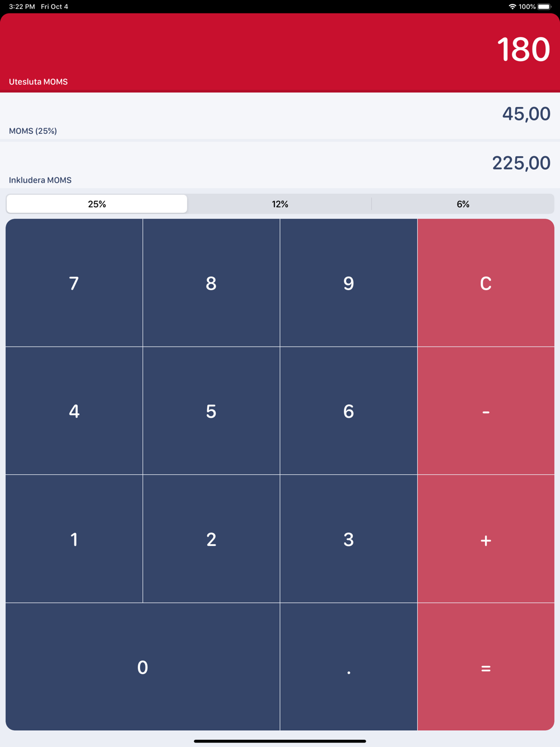
Task: Tap digit 8 on keypad
Action: pos(211,283)
